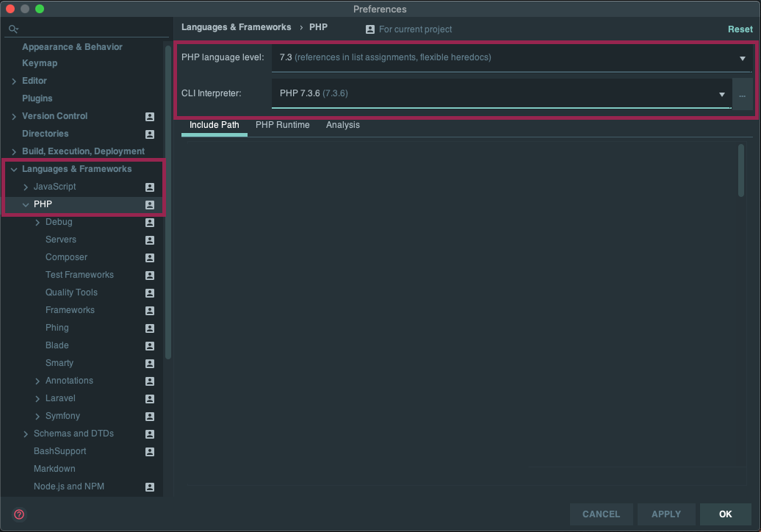Expand the Laravel node
The width and height of the screenshot is (761, 532).
tap(37, 398)
